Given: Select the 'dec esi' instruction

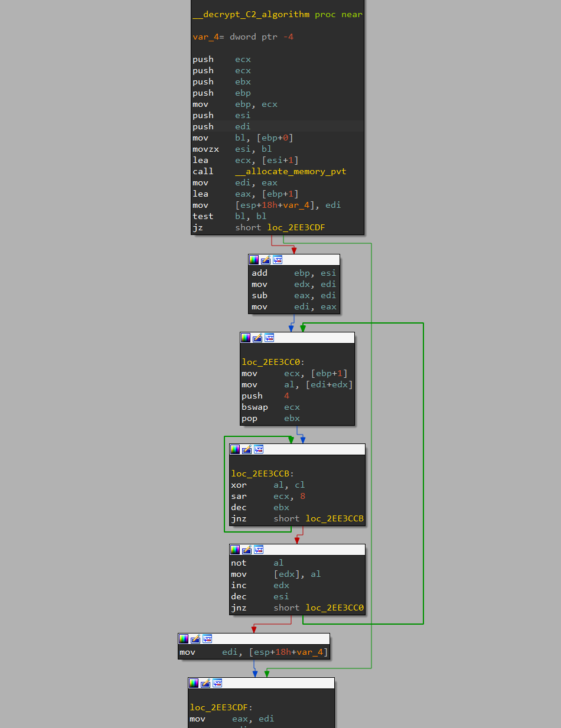Looking at the screenshot, I should pos(260,596).
